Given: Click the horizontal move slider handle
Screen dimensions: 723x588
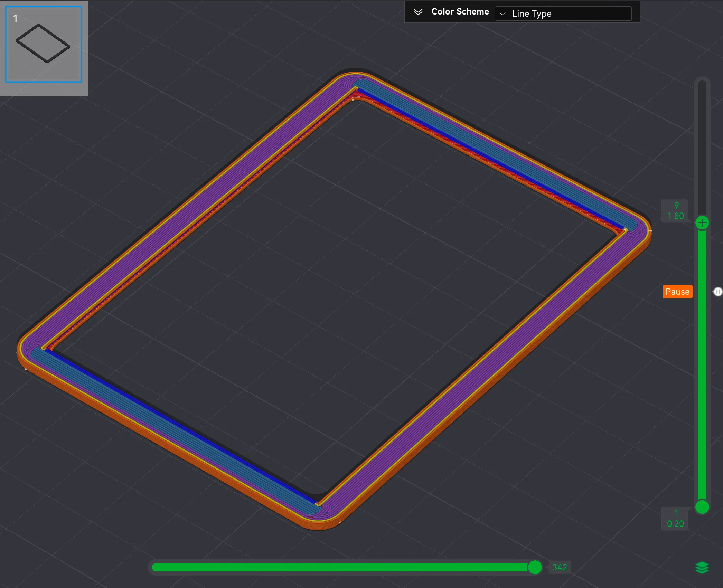Looking at the screenshot, I should (x=535, y=567).
